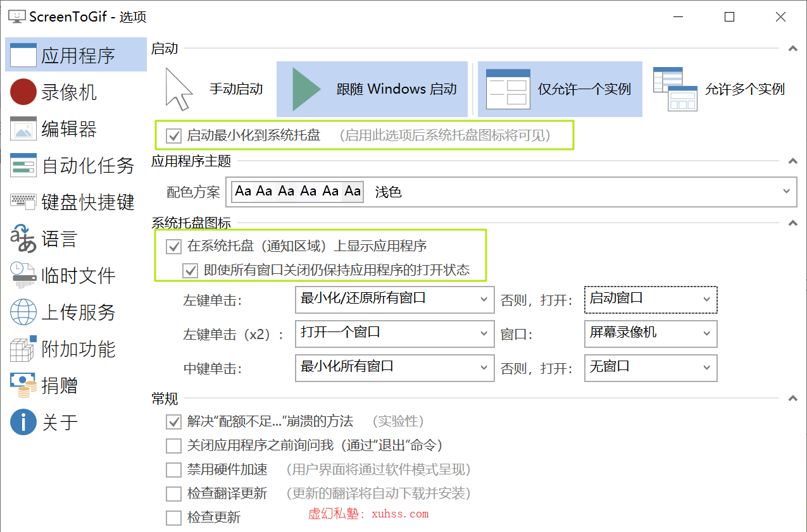Screen dimensions: 807x532
Task: Click the red 录像机 recorder icon
Action: (x=23, y=92)
